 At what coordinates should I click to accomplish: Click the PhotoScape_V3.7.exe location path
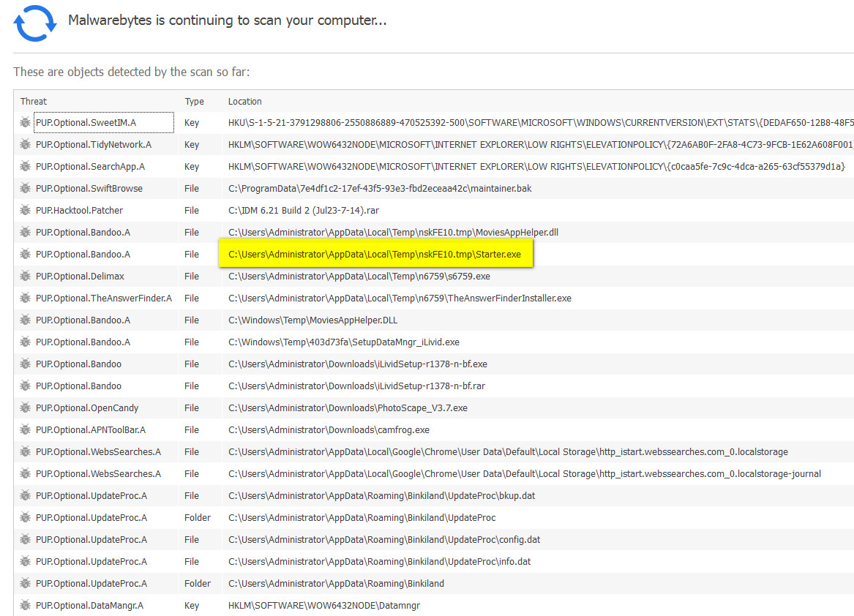348,407
